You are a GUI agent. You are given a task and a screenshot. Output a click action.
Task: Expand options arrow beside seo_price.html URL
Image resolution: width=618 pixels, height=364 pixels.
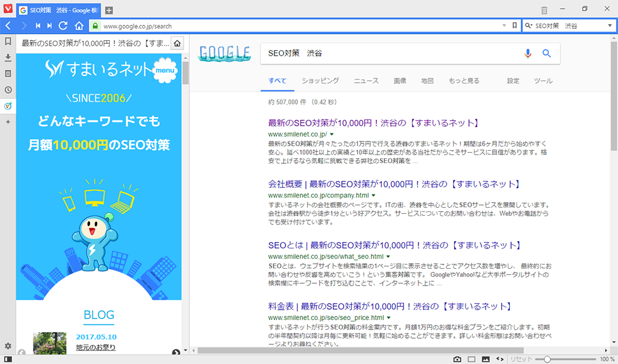[389, 318]
